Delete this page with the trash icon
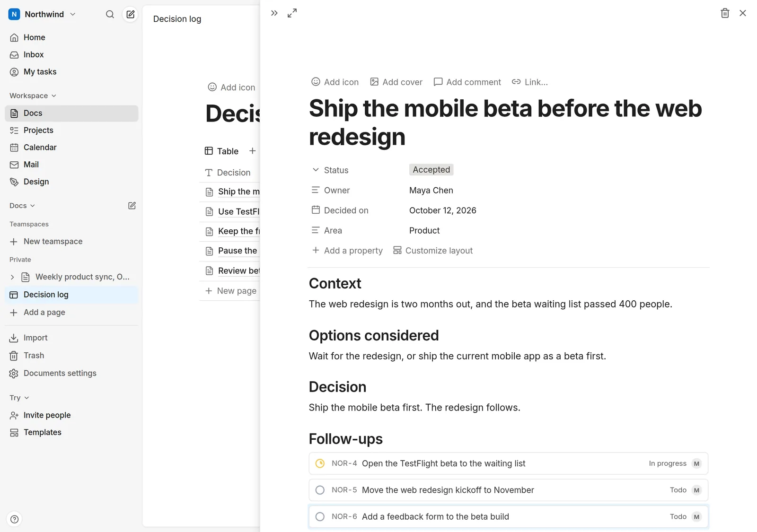This screenshot has width=757, height=532. (725, 13)
